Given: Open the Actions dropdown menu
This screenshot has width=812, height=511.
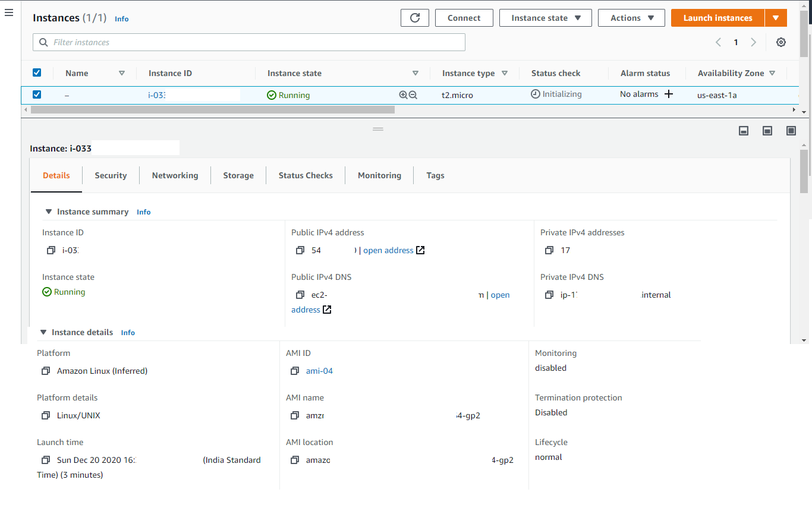Looking at the screenshot, I should pos(631,18).
